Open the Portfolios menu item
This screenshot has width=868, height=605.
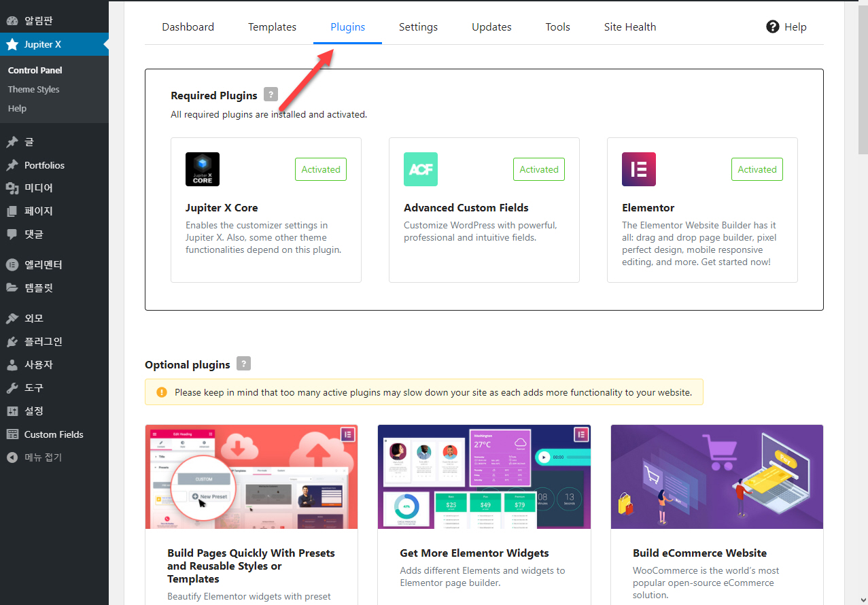pos(45,165)
